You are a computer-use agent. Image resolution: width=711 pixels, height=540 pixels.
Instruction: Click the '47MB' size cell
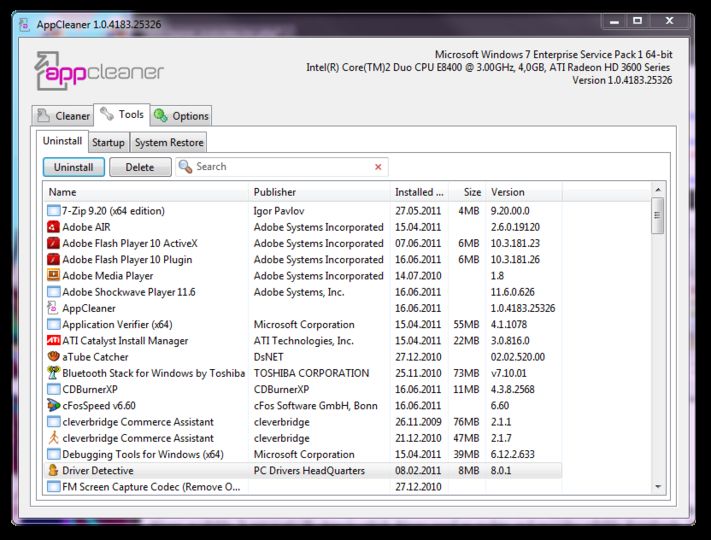(x=466, y=438)
